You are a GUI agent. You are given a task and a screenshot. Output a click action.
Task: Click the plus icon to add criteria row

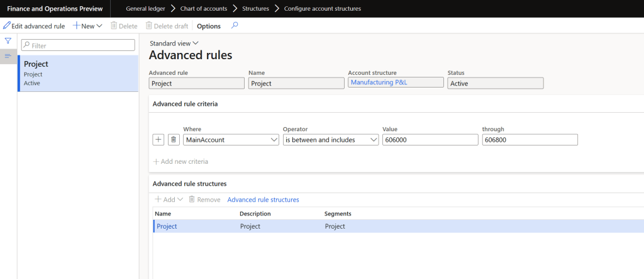pyautogui.click(x=159, y=140)
